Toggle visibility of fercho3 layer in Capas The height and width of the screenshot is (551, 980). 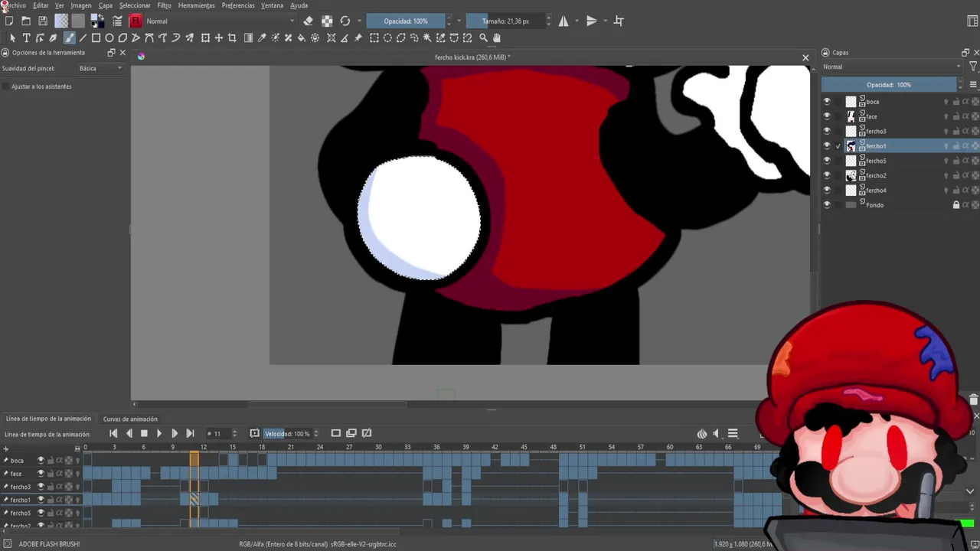pos(826,131)
